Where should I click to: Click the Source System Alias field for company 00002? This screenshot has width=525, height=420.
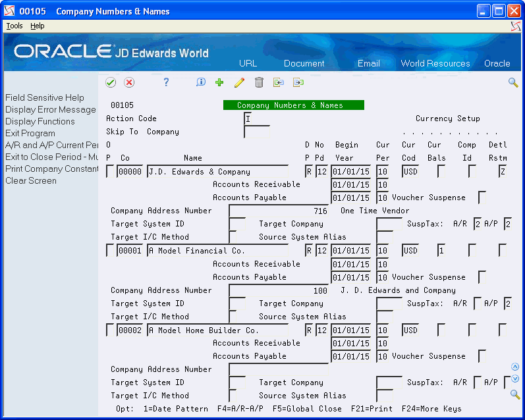(385, 396)
